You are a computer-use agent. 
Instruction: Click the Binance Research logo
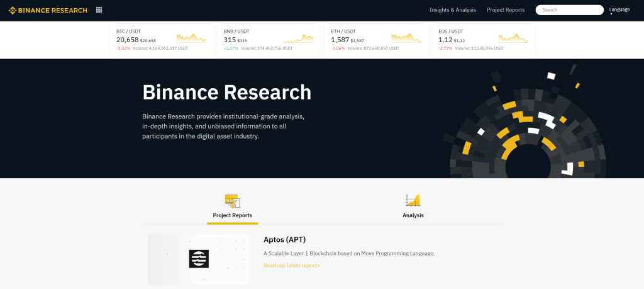[x=48, y=10]
